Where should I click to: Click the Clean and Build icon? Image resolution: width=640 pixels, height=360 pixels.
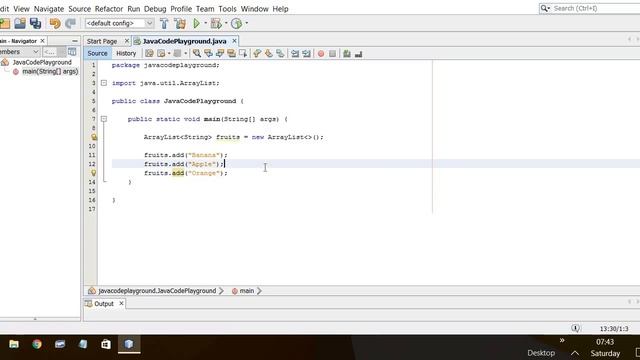tap(180, 23)
